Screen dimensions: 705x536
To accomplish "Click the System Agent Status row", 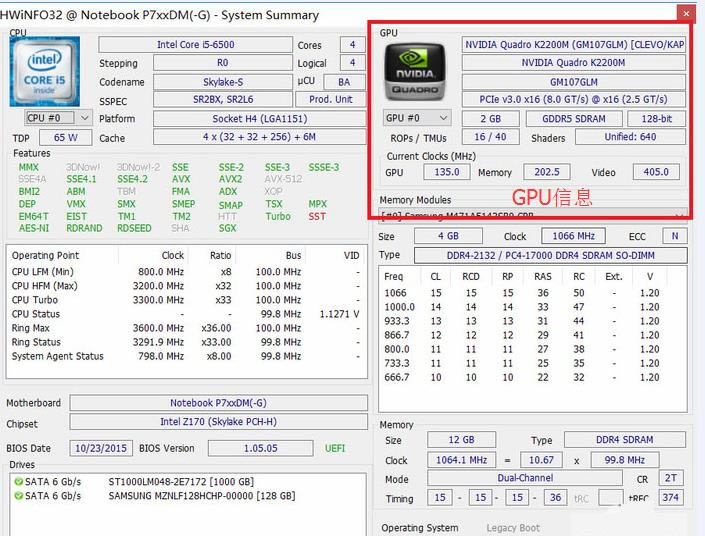I will pyautogui.click(x=186, y=356).
